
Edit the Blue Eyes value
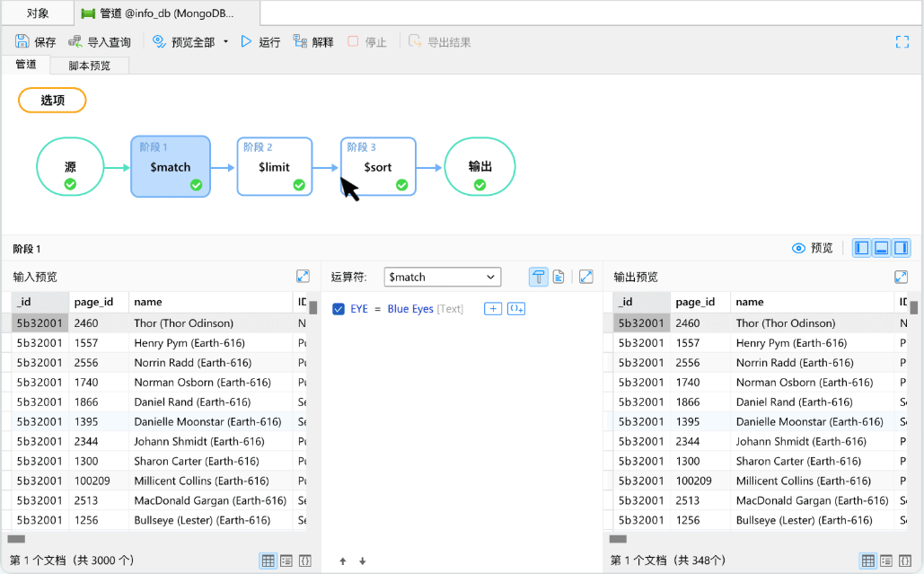tap(410, 309)
